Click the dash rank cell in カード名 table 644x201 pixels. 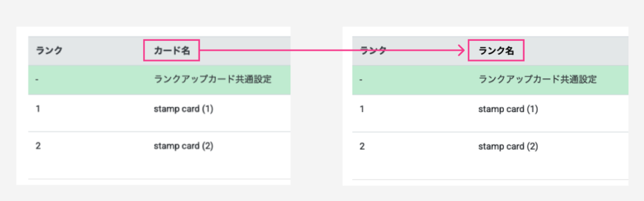coord(38,80)
